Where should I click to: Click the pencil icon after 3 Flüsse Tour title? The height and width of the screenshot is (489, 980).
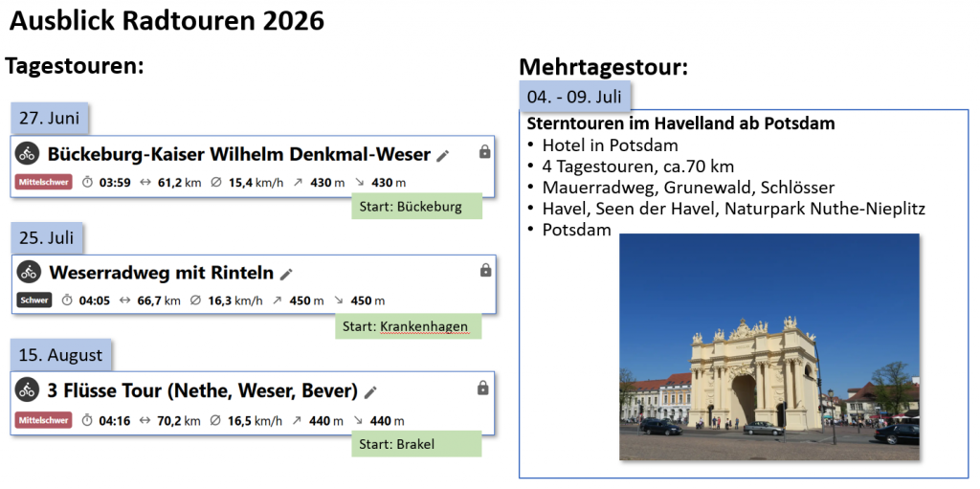tap(370, 391)
